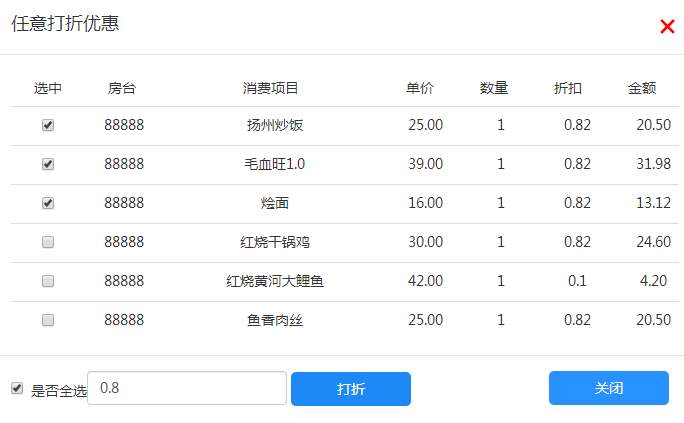Apply discount with the 打折 button
Image resolution: width=684 pixels, height=423 pixels.
pos(351,389)
